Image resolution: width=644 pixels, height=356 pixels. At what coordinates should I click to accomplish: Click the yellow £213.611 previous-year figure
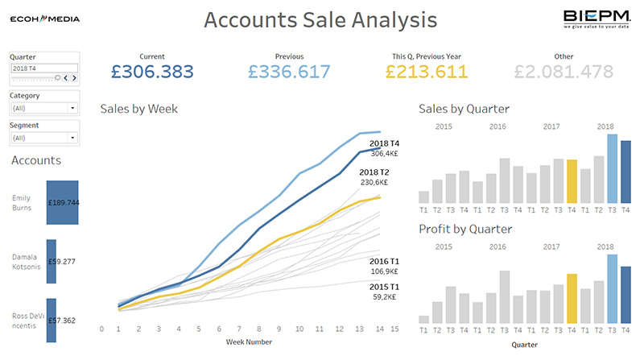pos(427,72)
